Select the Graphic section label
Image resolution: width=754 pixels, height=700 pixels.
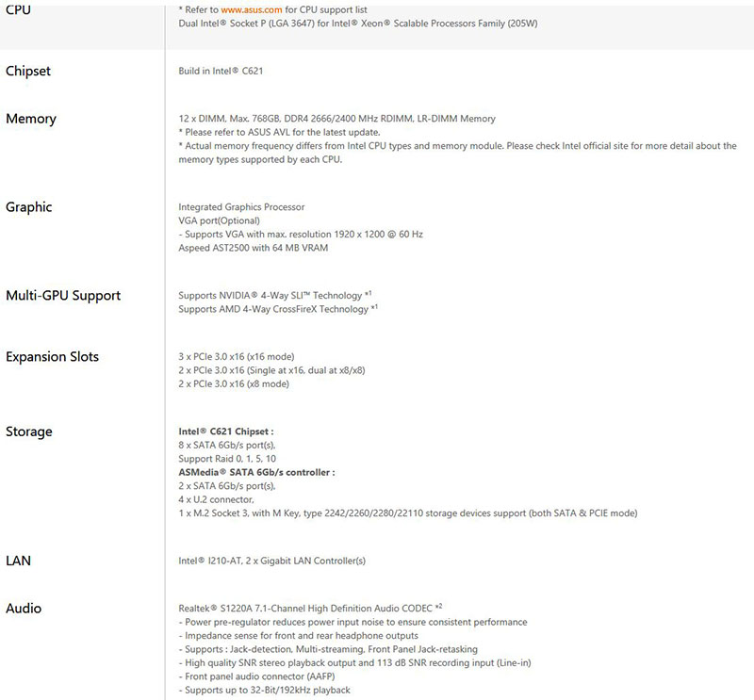(x=29, y=207)
